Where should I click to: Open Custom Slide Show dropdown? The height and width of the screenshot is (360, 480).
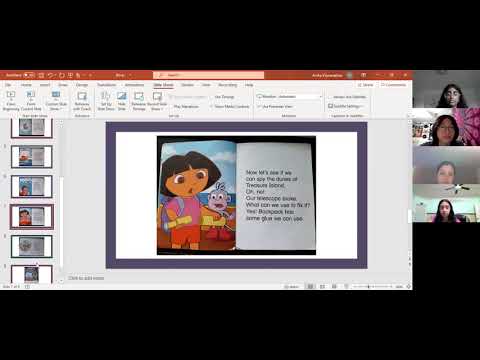pyautogui.click(x=56, y=101)
